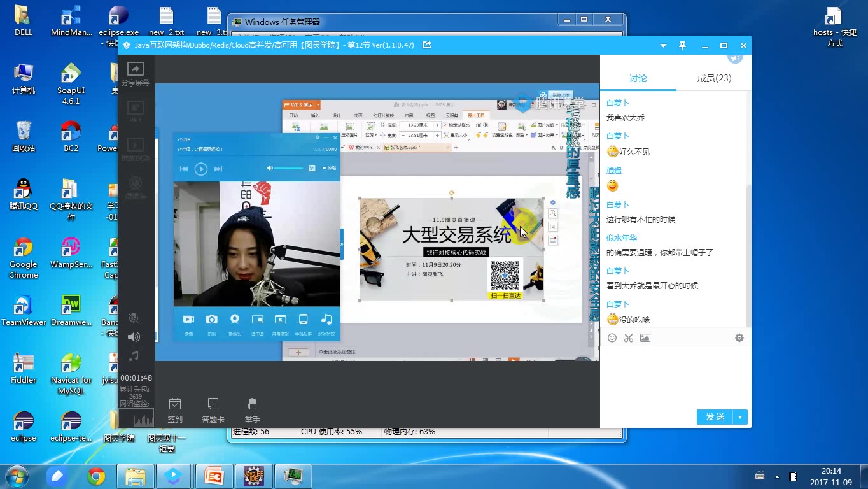This screenshot has height=489, width=868.
Task: Click the message 这行哪有不忙的时候
Action: pos(641,220)
